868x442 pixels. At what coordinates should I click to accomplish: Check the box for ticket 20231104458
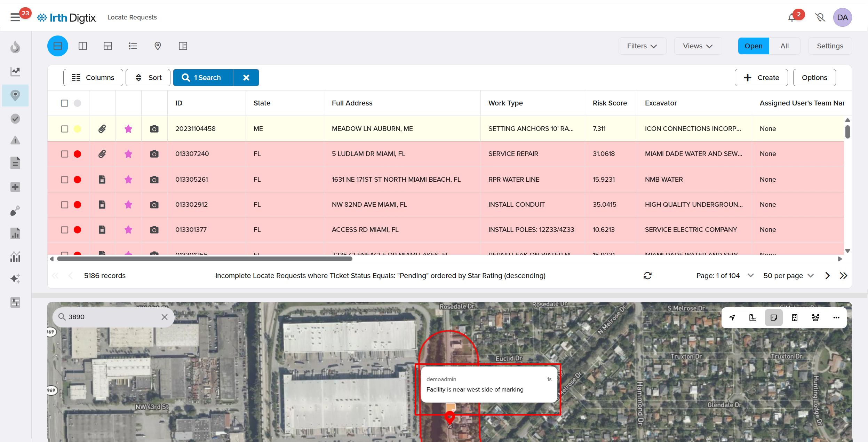pos(65,129)
